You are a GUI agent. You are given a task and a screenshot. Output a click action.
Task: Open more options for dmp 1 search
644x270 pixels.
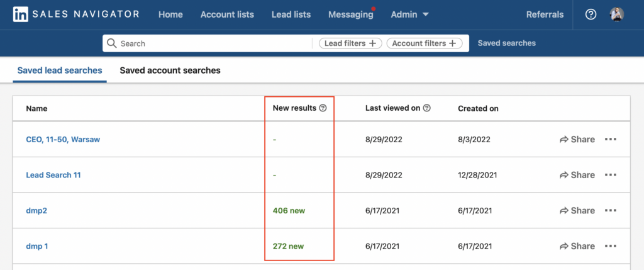click(610, 246)
